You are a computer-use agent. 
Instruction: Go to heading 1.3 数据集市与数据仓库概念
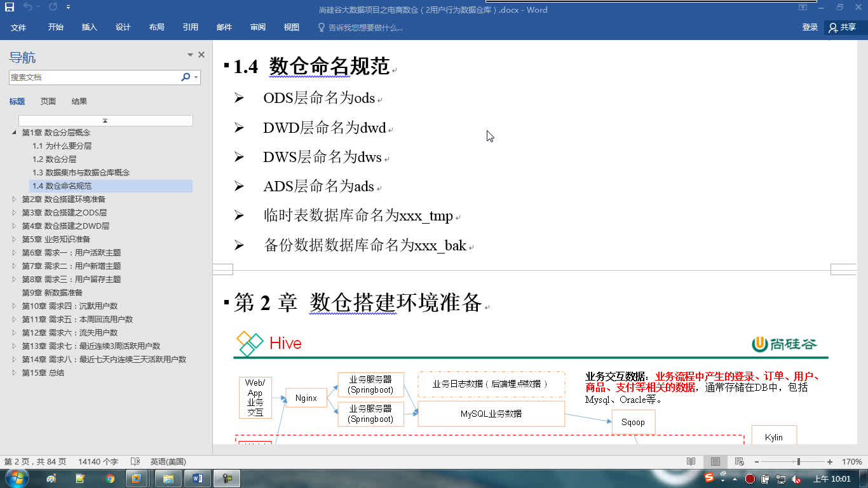[x=81, y=172]
